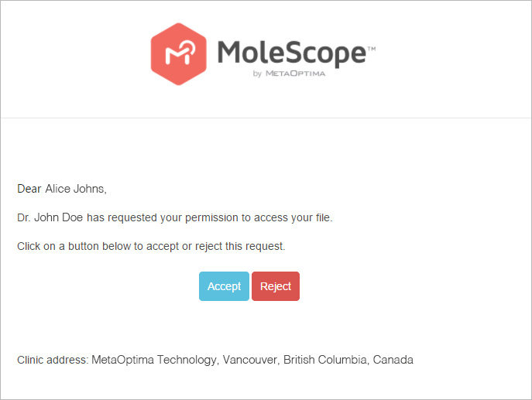Screen dimensions: 532x400
Task: Click 'Canada' at the end of the address
Action: (393, 360)
